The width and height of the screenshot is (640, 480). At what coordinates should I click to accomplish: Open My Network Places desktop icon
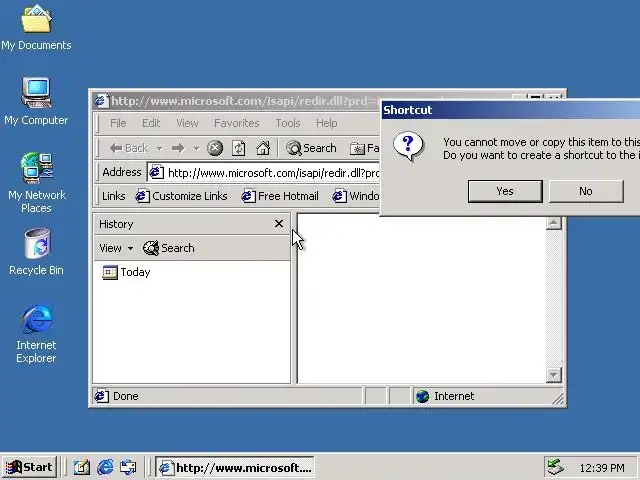[36, 182]
